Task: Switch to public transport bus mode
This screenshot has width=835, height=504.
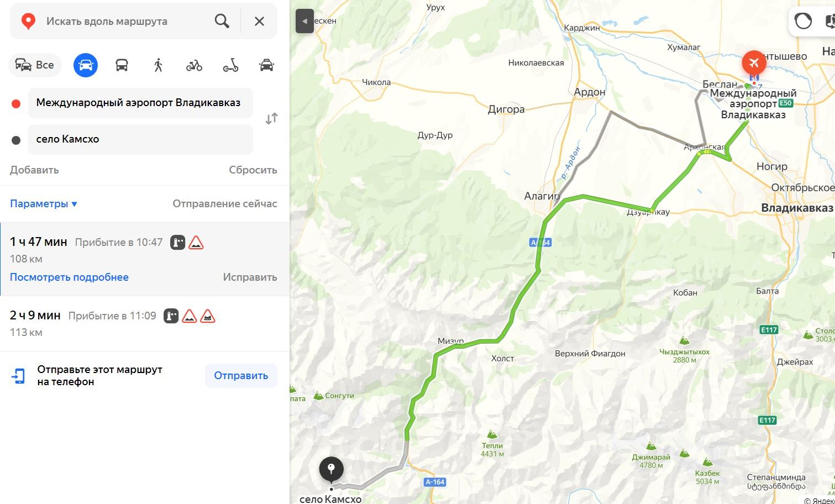Action: [x=122, y=65]
